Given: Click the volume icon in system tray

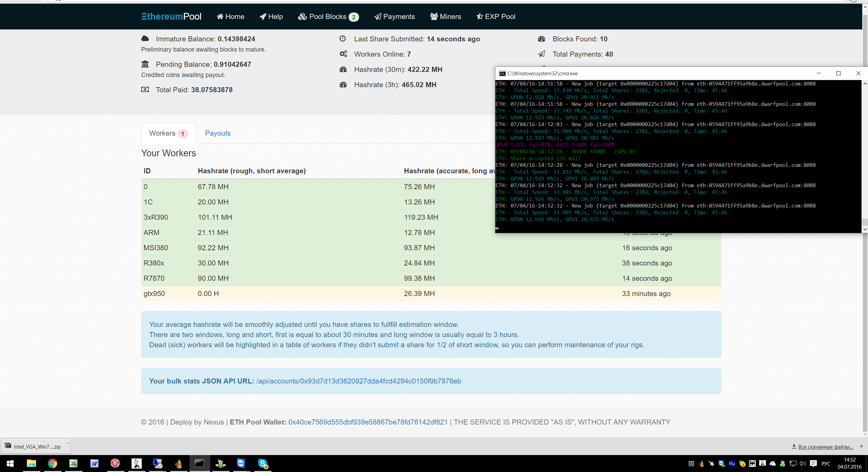Looking at the screenshot, I should point(803,464).
